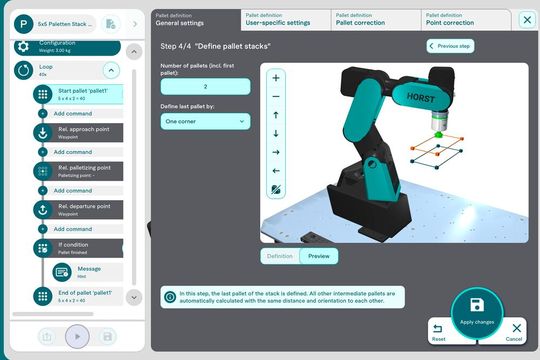Image resolution: width=540 pixels, height=360 pixels.
Task: Click the Rel. approach point download icon
Action: click(43, 133)
